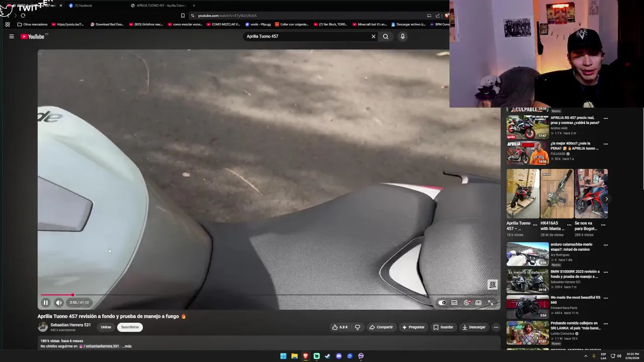Go to YouTube home via logo
This screenshot has height=362, width=644.
coord(32,36)
